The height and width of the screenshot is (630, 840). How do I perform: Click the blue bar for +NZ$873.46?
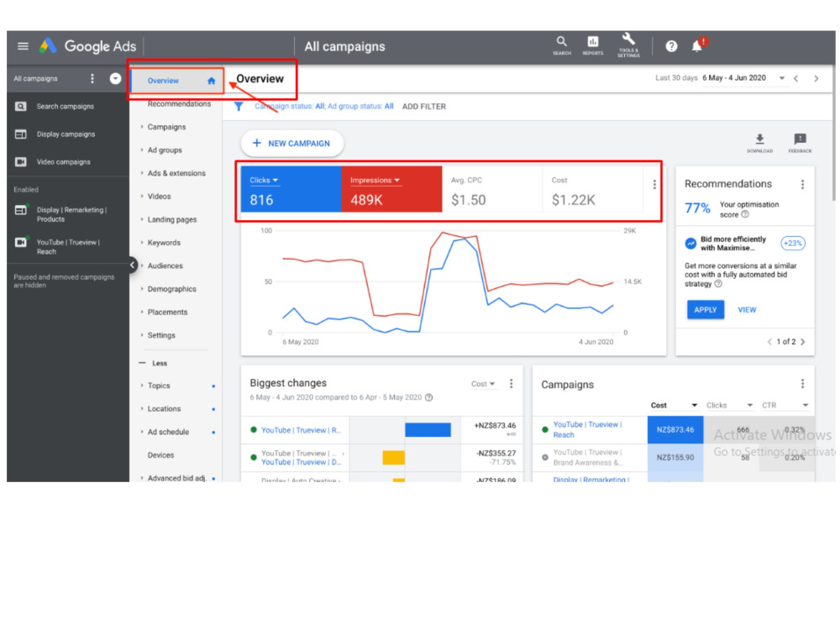coord(428,430)
